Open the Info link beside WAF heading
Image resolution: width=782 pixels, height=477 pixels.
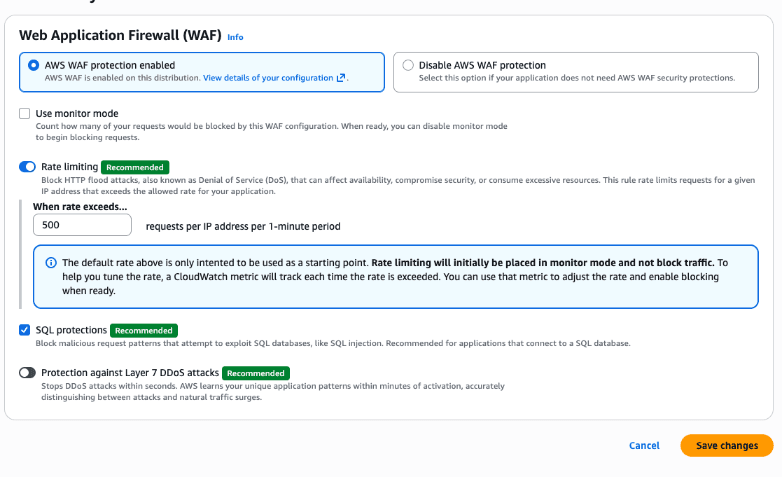coord(235,37)
